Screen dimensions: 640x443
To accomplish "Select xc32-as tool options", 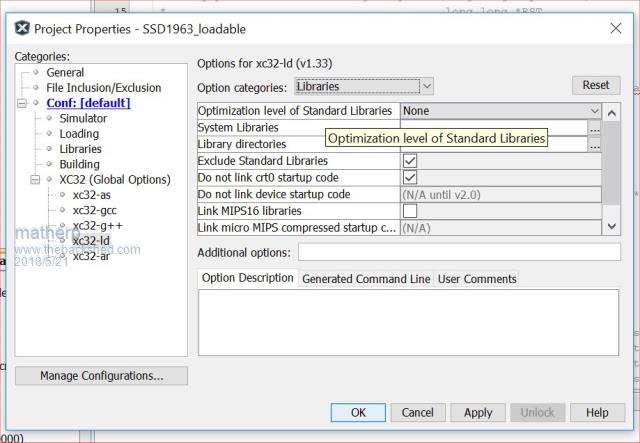I will click(91, 195).
